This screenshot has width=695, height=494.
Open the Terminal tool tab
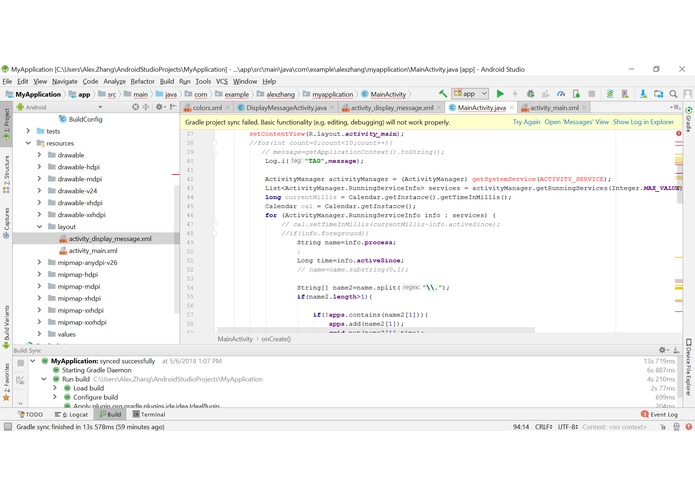pyautogui.click(x=149, y=415)
